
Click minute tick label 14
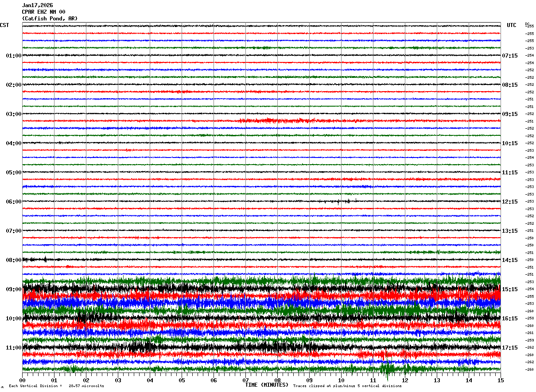click(x=469, y=380)
